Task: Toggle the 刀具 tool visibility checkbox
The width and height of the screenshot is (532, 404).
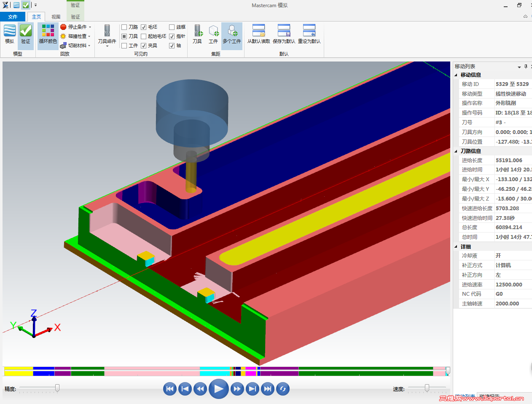Action: click(x=124, y=36)
